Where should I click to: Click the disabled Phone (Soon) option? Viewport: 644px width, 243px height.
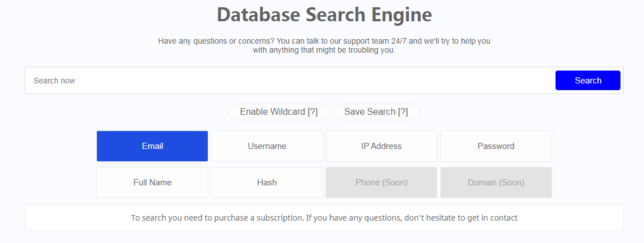coord(381,183)
